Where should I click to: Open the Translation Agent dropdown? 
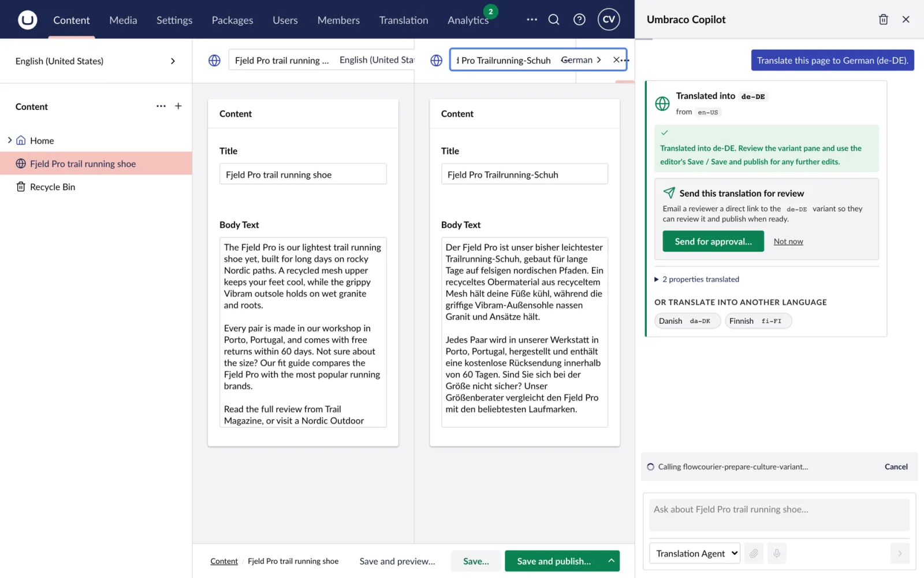[x=695, y=553]
